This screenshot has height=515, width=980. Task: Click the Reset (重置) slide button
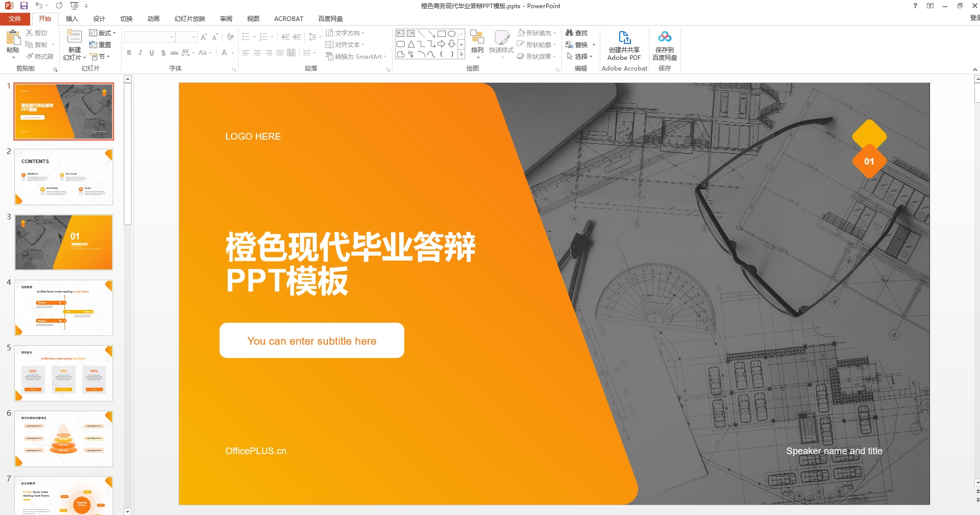point(100,44)
